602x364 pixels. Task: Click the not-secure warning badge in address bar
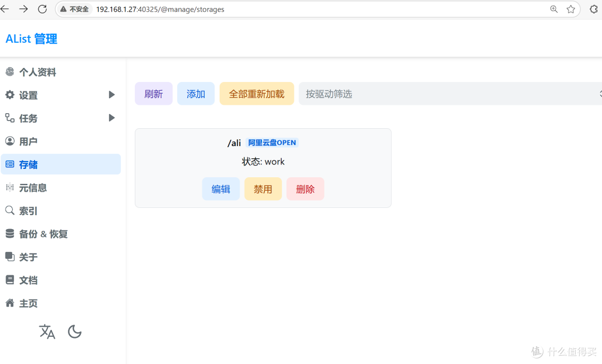click(75, 9)
